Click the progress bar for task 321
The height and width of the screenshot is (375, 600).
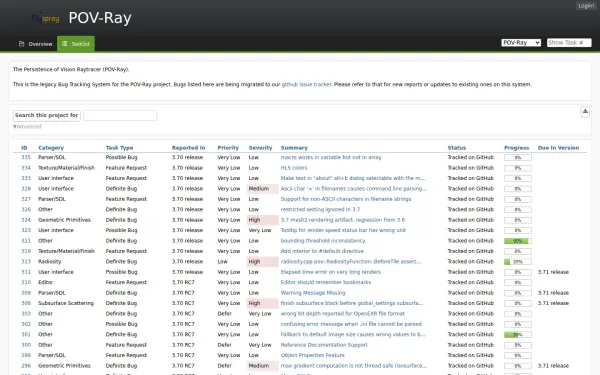click(x=517, y=241)
